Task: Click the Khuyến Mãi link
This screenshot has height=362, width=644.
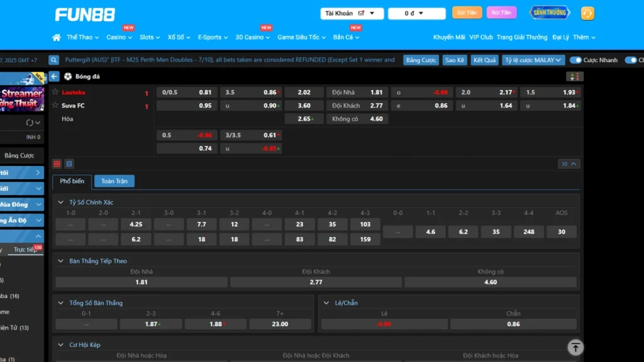Action: (448, 38)
